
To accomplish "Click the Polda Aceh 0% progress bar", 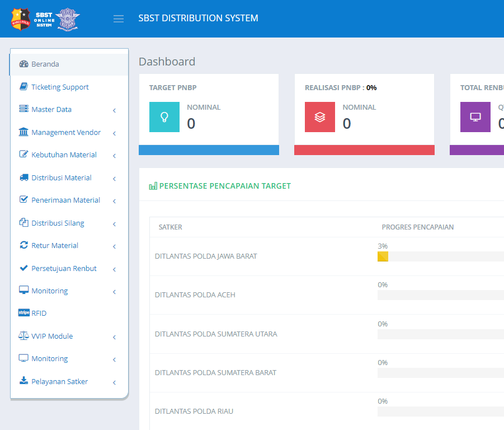I will [x=441, y=295].
